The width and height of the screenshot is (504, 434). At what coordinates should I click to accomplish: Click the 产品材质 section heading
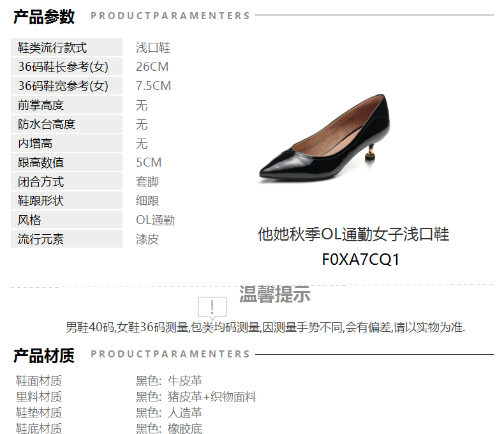click(x=44, y=355)
